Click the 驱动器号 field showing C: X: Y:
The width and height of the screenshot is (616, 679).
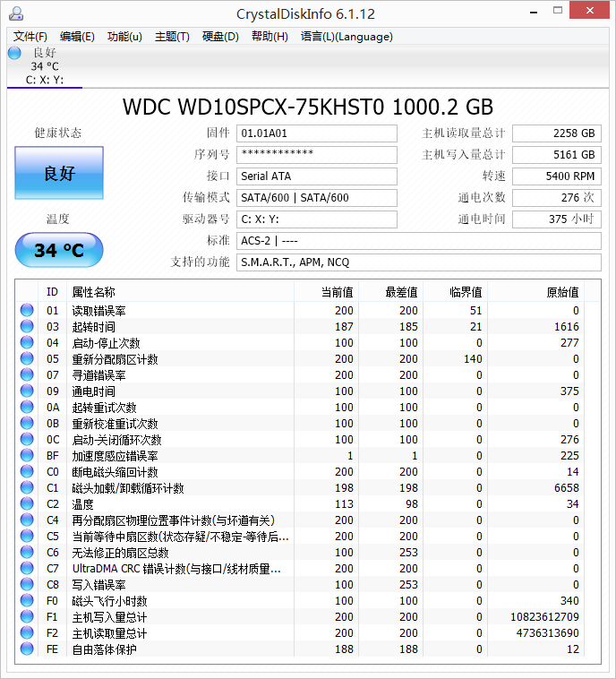point(316,219)
